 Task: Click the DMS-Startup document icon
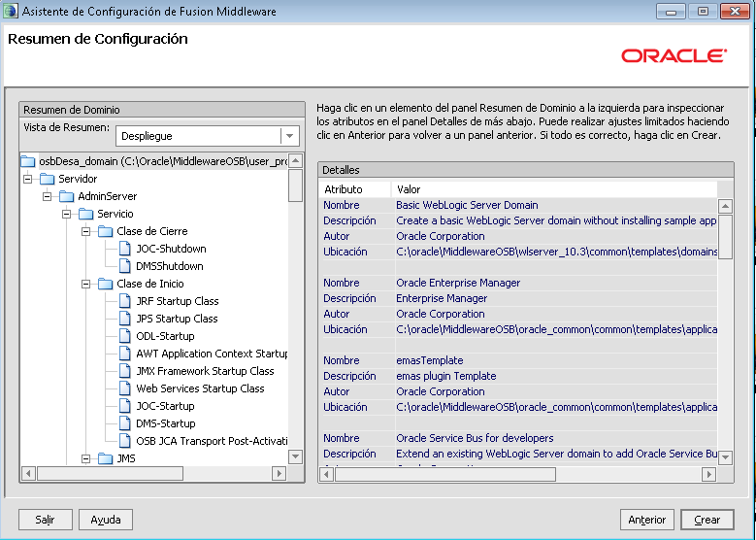pos(125,423)
